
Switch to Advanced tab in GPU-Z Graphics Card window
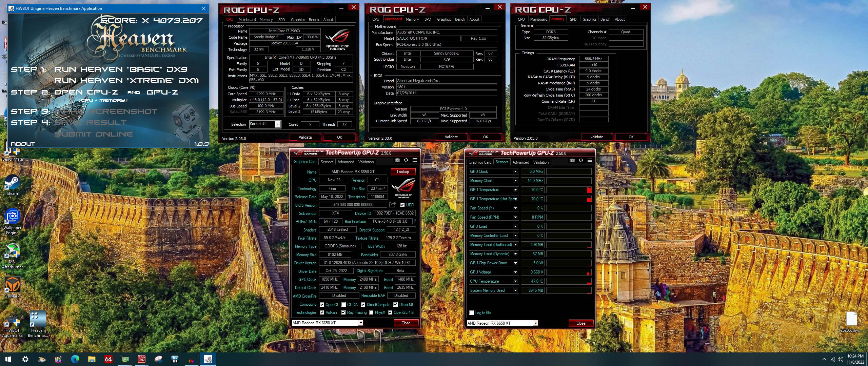pyautogui.click(x=346, y=162)
